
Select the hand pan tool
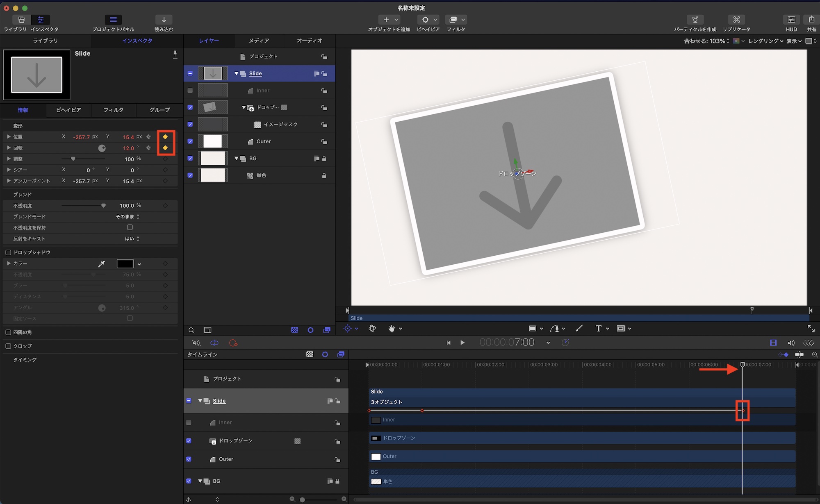click(x=392, y=329)
